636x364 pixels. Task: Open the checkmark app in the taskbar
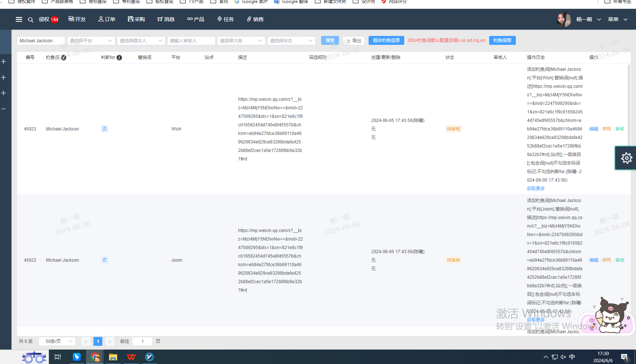tap(149, 357)
